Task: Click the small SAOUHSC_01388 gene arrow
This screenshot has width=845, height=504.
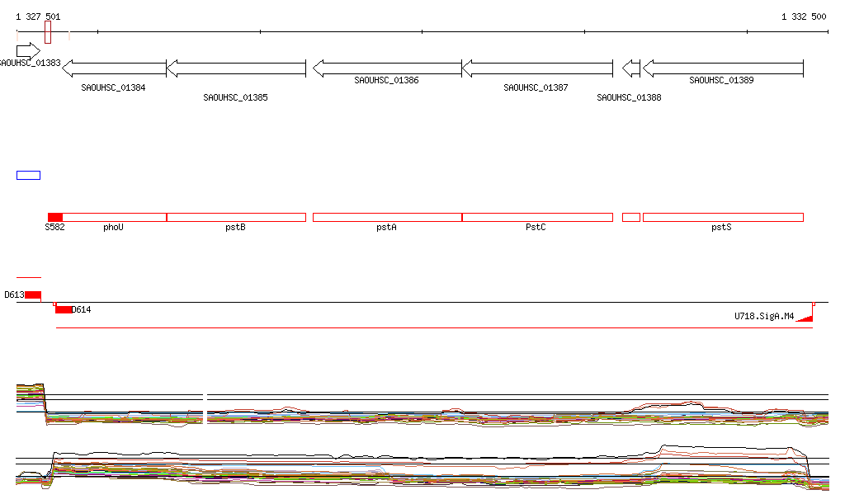Action: click(x=631, y=68)
